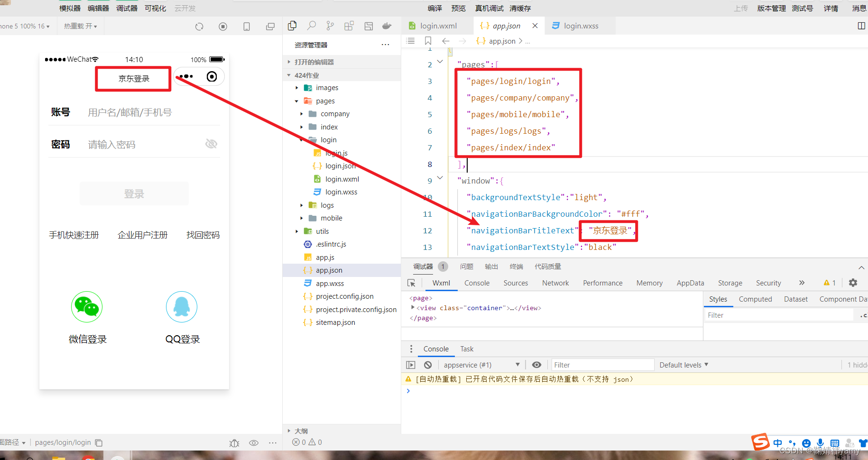Show more devtools tabs chevron
The height and width of the screenshot is (460, 868).
pyautogui.click(x=802, y=283)
